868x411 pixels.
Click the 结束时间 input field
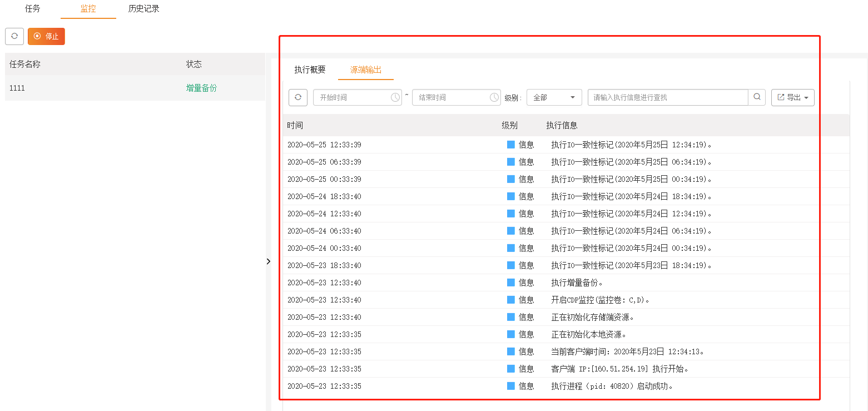click(457, 97)
